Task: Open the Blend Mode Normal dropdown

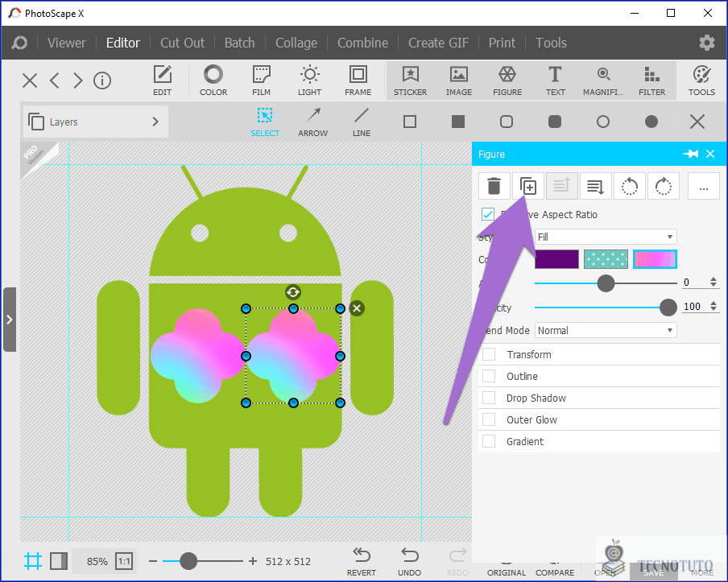Action: [x=606, y=331]
